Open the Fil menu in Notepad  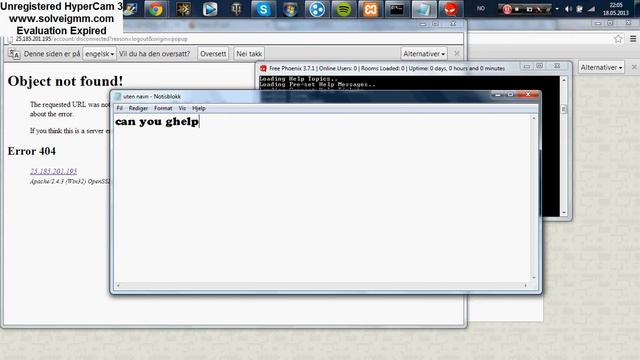pyautogui.click(x=120, y=108)
